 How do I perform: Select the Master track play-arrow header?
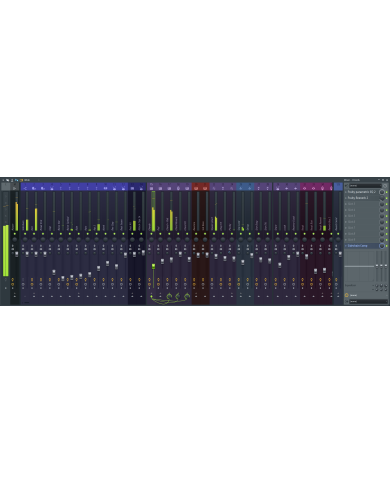coord(15,188)
